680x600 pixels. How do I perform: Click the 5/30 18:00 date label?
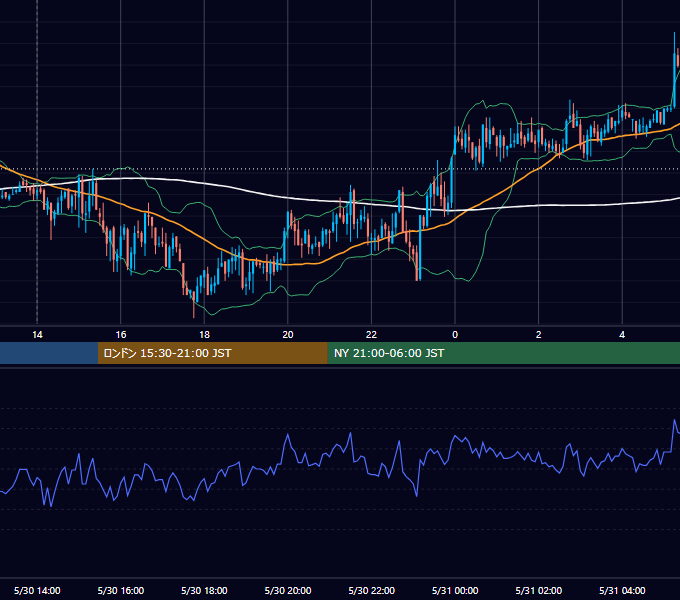[204, 590]
